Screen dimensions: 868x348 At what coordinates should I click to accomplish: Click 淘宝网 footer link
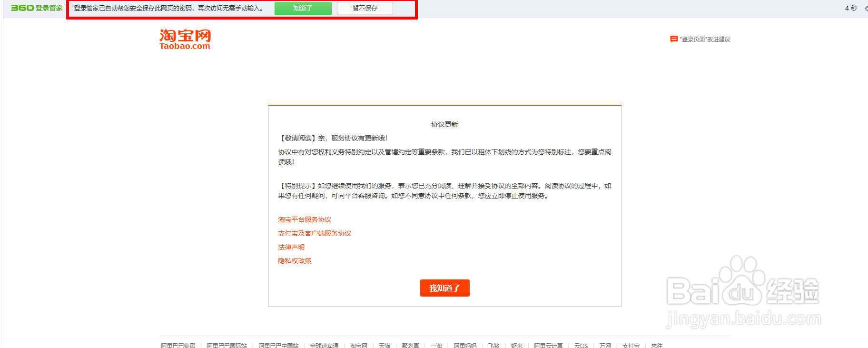[359, 345]
